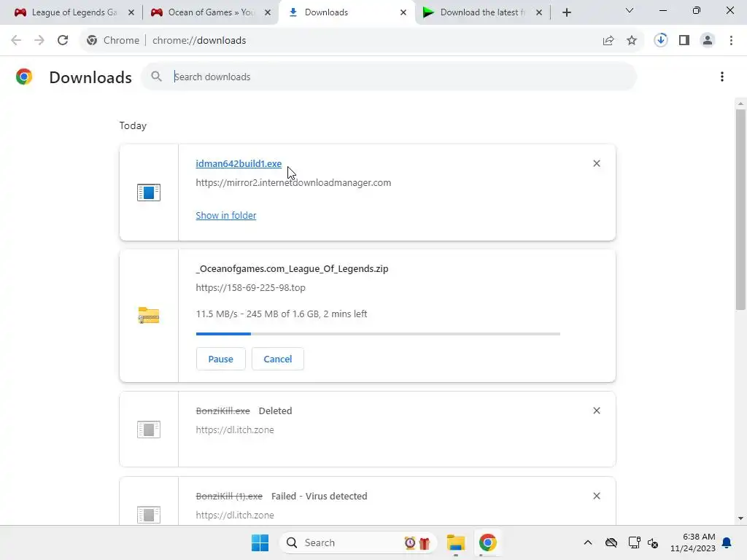Click the cloud sync tray icon
This screenshot has height=560, width=747.
point(611,542)
